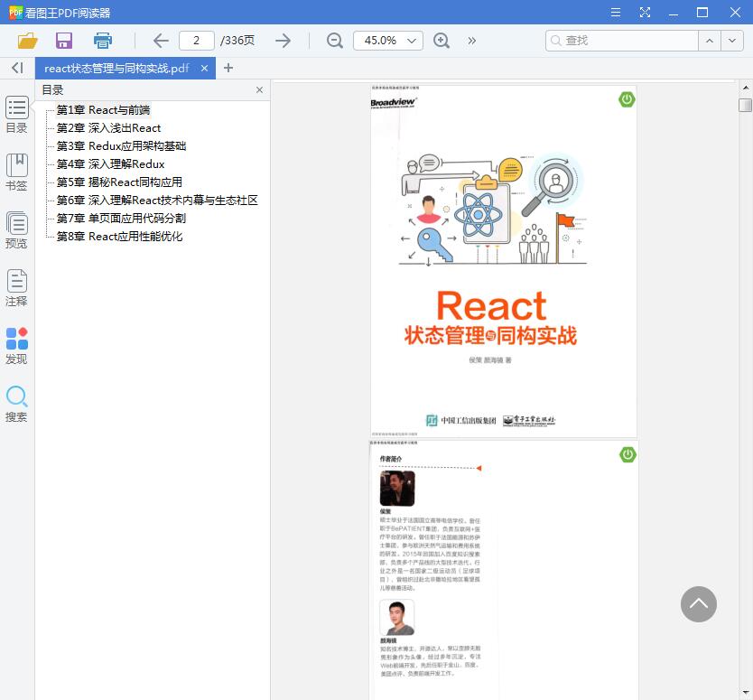The width and height of the screenshot is (753, 700).
Task: Open a file with the folder icon
Action: (x=27, y=41)
